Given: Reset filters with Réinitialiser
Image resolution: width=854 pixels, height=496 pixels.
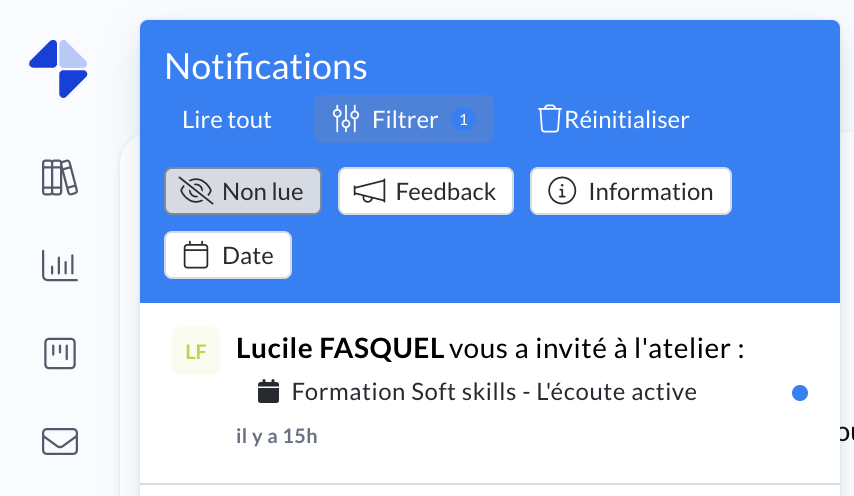Looking at the screenshot, I should [x=626, y=120].
